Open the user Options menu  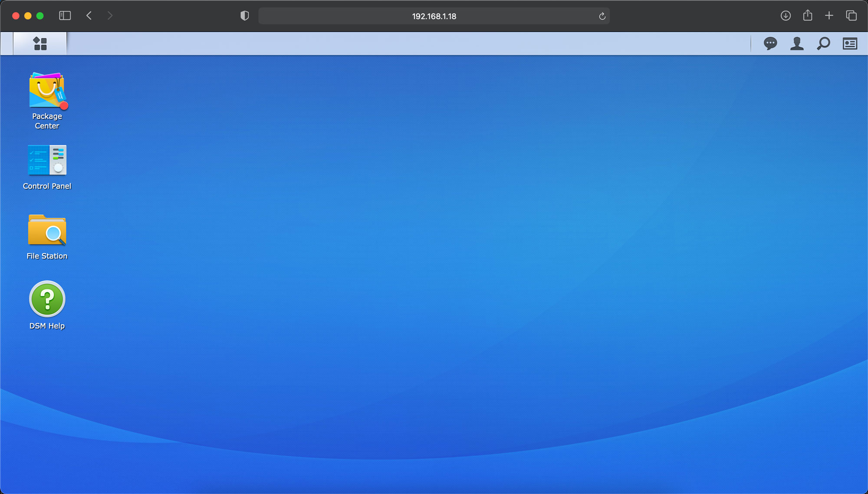pos(797,43)
